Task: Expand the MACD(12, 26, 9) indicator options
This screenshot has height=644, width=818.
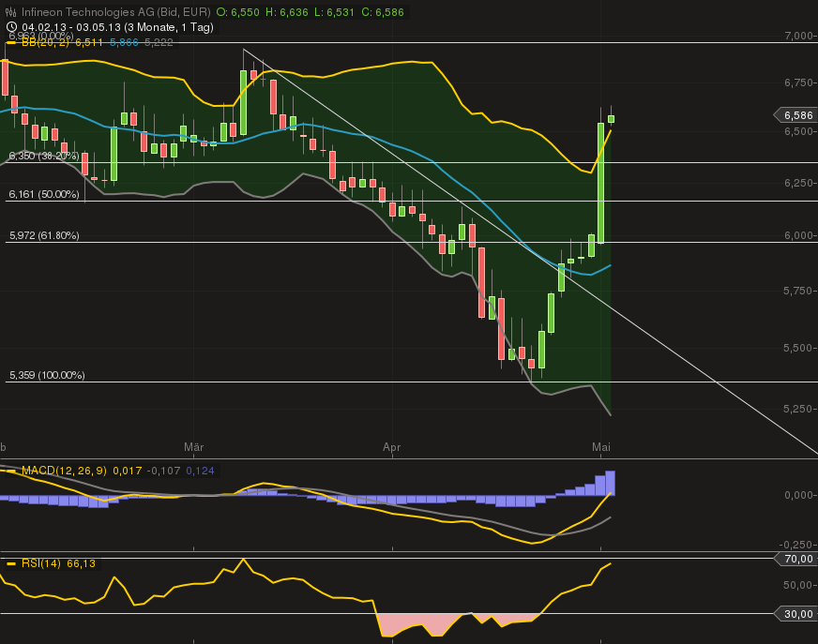Action: pos(68,472)
